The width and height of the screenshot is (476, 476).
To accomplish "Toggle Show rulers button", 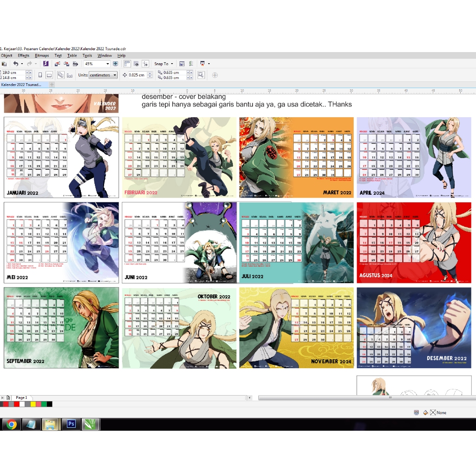I will tap(128, 64).
